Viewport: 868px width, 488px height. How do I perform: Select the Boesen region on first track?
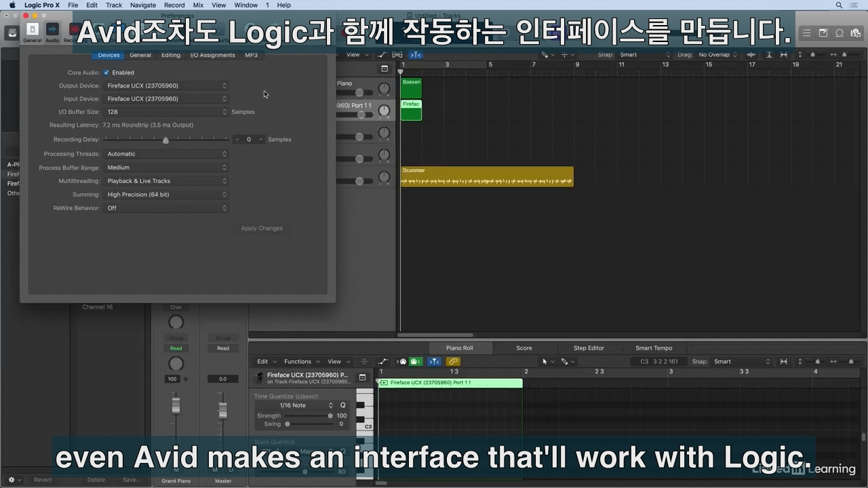click(411, 88)
